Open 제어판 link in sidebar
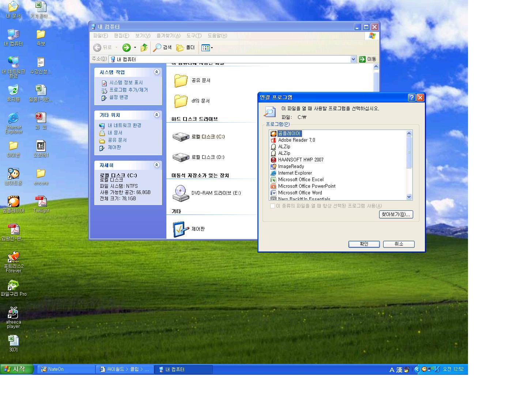 [114, 148]
